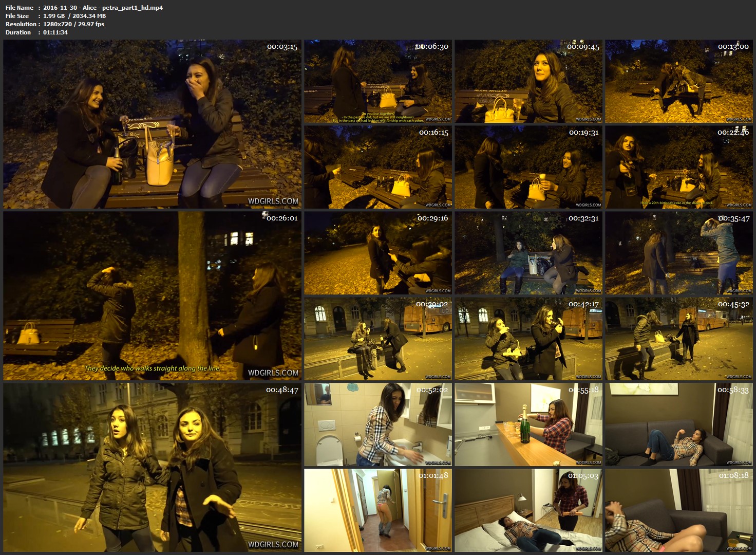Click the file name text in header
Screen dimensions: 756x555
tap(103, 8)
